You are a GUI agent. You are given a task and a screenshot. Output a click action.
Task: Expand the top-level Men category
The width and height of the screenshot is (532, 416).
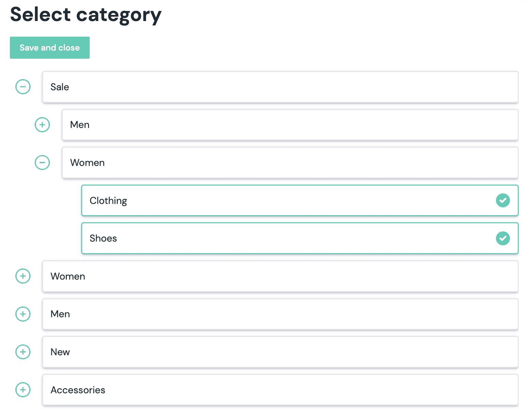click(x=23, y=314)
